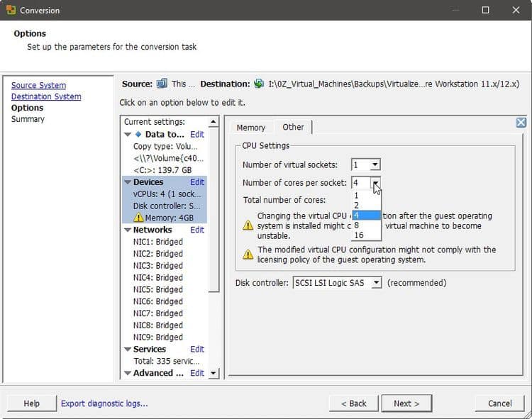
Task: Select NIC3: Bridged row
Action: click(x=158, y=265)
